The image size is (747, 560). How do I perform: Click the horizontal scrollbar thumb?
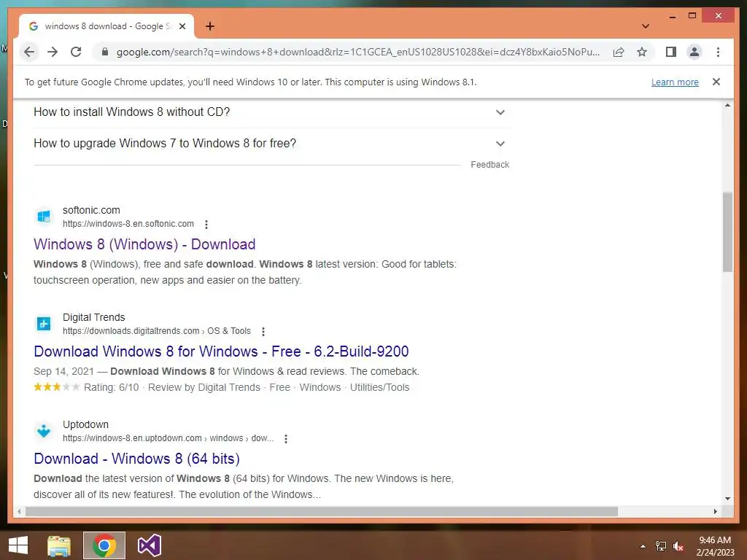[x=322, y=511]
